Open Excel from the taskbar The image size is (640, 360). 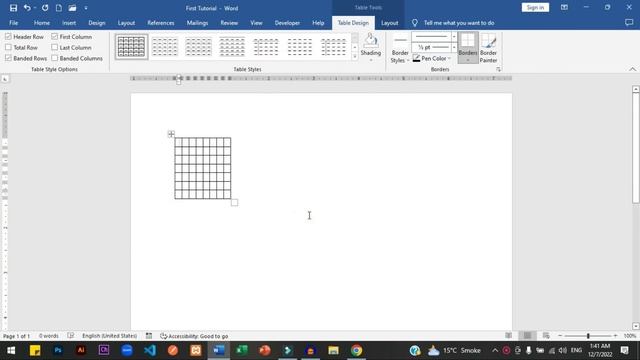coord(242,350)
